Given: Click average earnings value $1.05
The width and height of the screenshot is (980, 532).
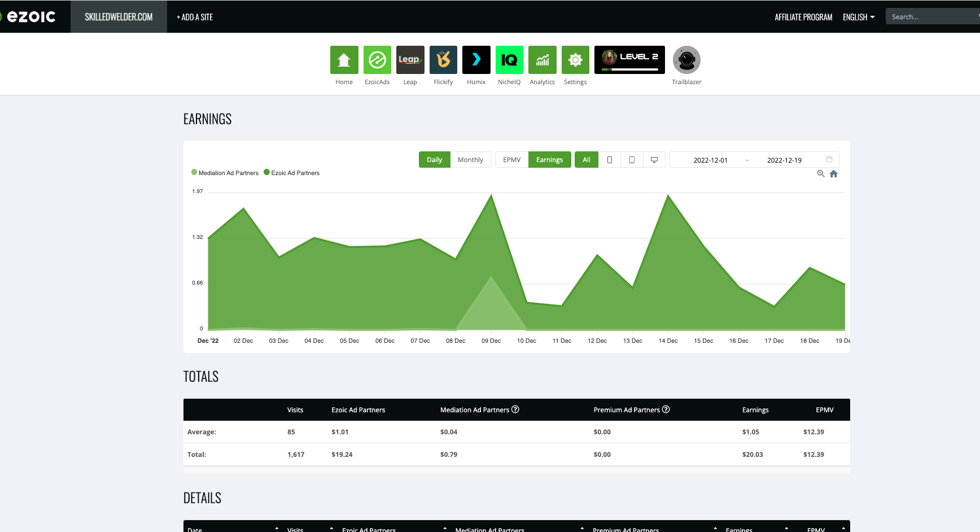Looking at the screenshot, I should 751,432.
